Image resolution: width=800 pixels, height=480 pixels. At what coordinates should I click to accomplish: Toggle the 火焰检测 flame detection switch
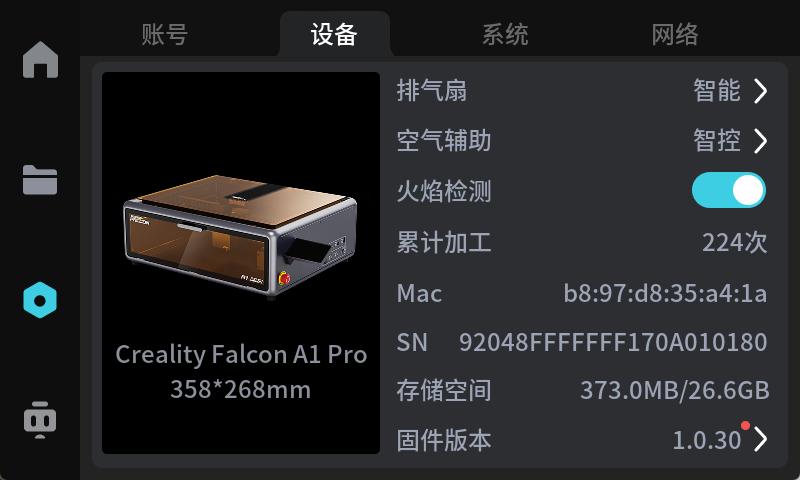tap(729, 190)
